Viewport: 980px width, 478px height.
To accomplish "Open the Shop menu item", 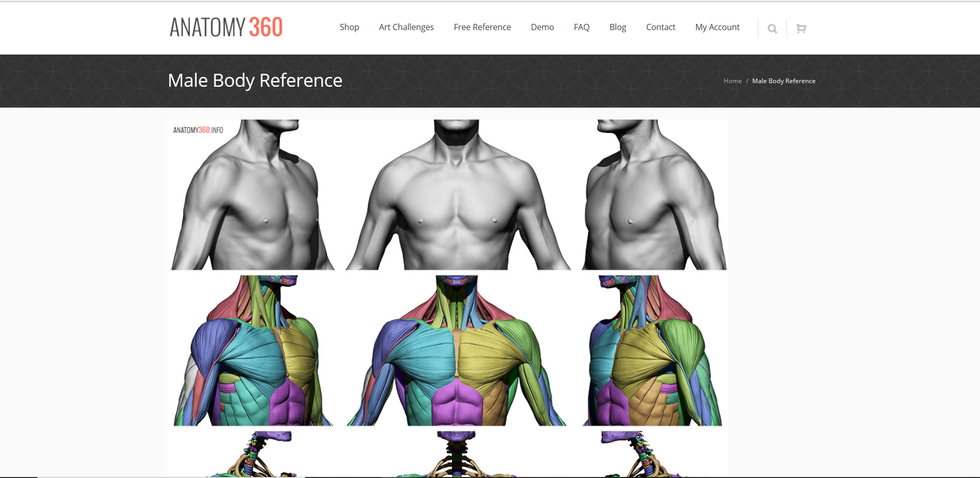I will pyautogui.click(x=349, y=27).
